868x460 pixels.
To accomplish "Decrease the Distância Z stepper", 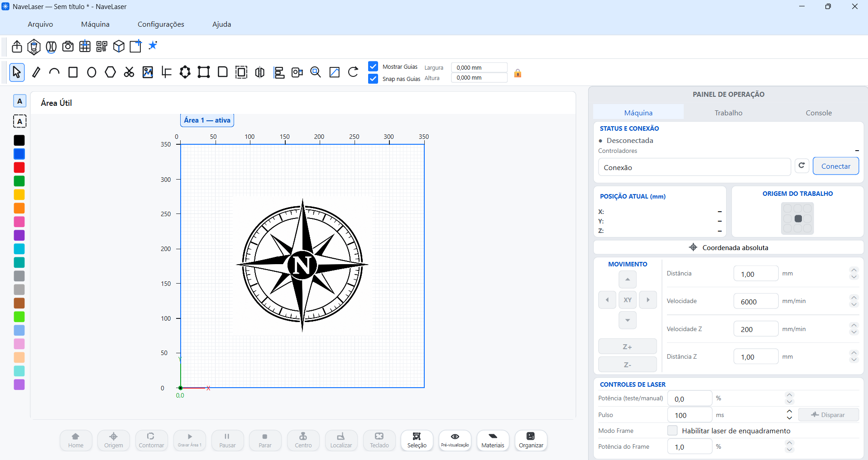I will [854, 360].
